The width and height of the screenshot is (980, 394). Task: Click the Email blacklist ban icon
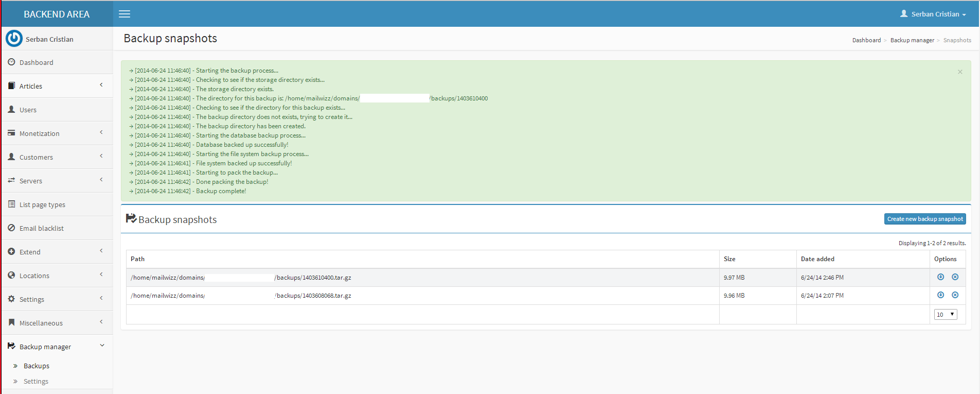(x=11, y=228)
